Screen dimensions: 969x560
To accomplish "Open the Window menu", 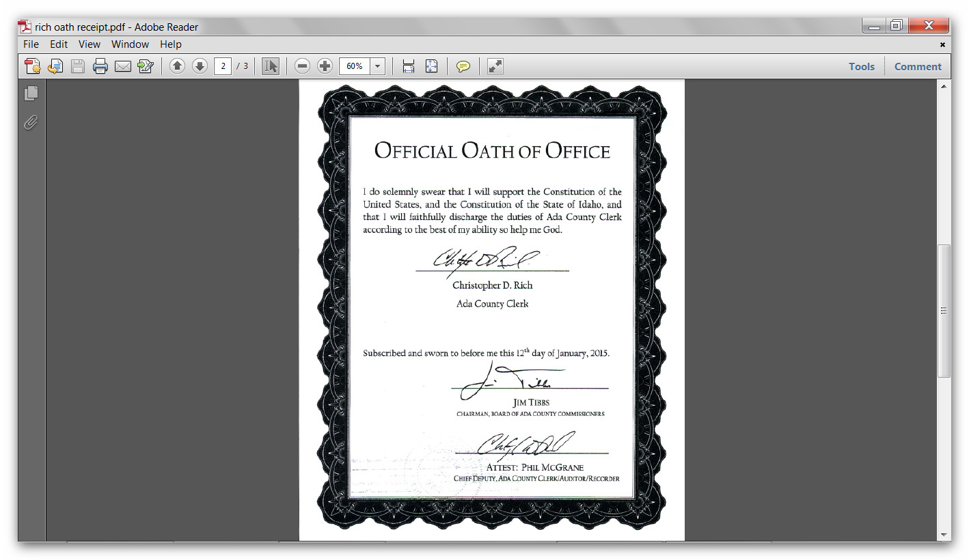I will point(130,44).
